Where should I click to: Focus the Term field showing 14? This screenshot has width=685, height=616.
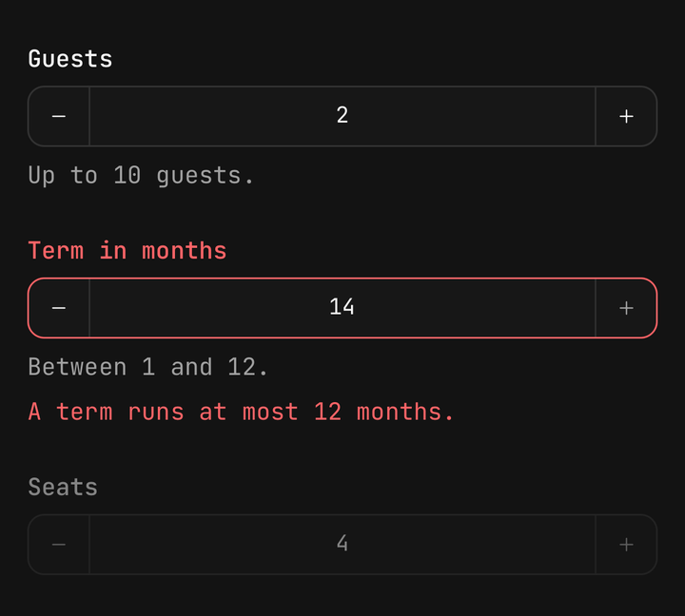coord(342,308)
